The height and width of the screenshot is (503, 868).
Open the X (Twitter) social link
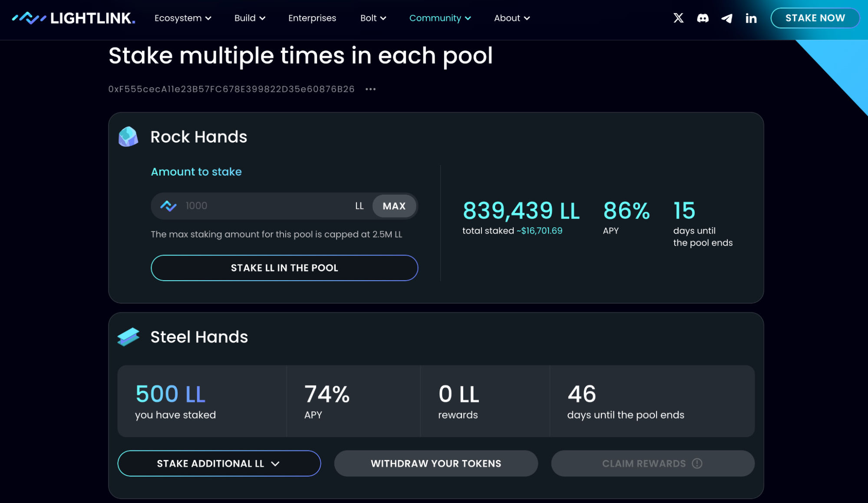click(x=678, y=18)
